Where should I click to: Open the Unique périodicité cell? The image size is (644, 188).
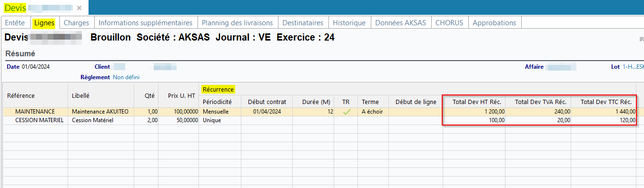click(219, 120)
